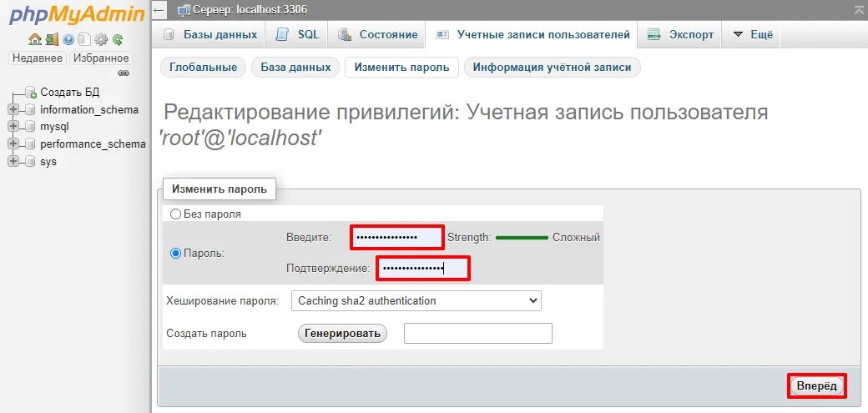Screen dimensions: 868x413
Task: Click the Создать БД link
Action: [70, 93]
